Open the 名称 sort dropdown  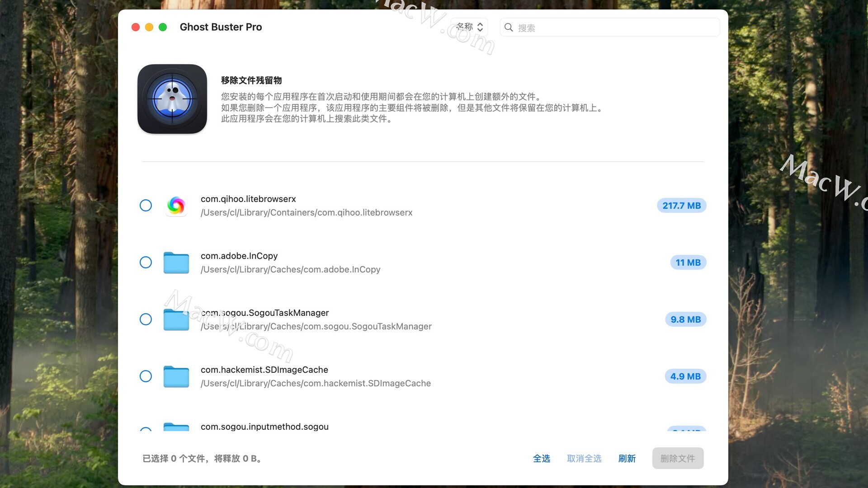pyautogui.click(x=469, y=27)
